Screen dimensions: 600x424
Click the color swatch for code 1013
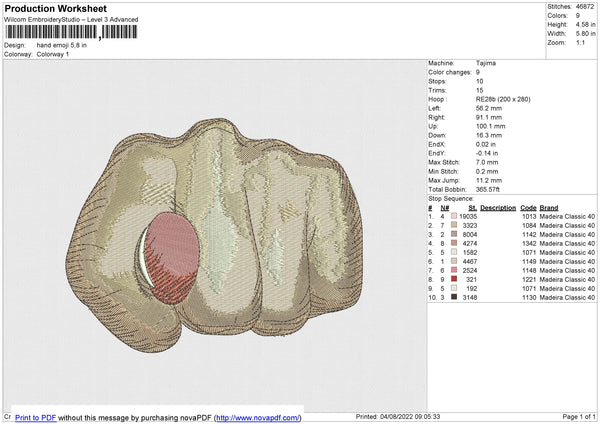(454, 217)
